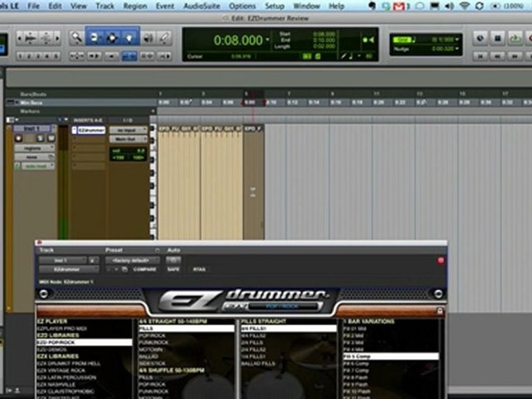Click the Fast Forward transport button

(x=515, y=56)
